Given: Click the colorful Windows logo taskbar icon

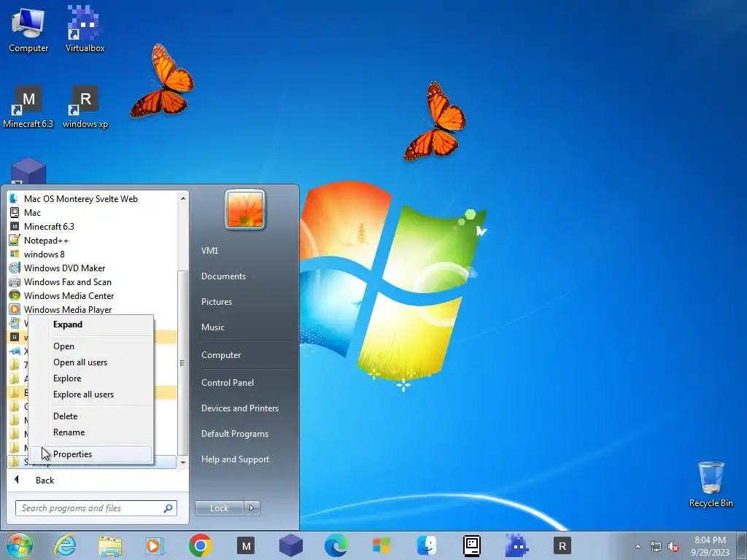Looking at the screenshot, I should [381, 545].
